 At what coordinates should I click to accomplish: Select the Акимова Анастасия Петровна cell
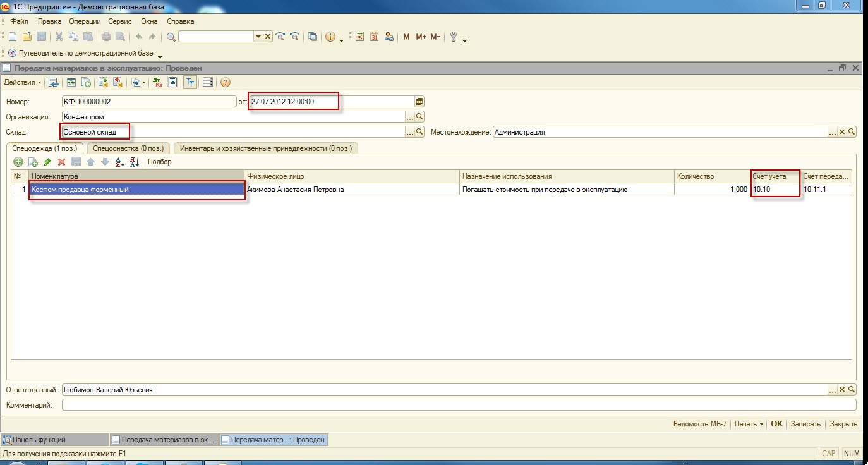[352, 190]
